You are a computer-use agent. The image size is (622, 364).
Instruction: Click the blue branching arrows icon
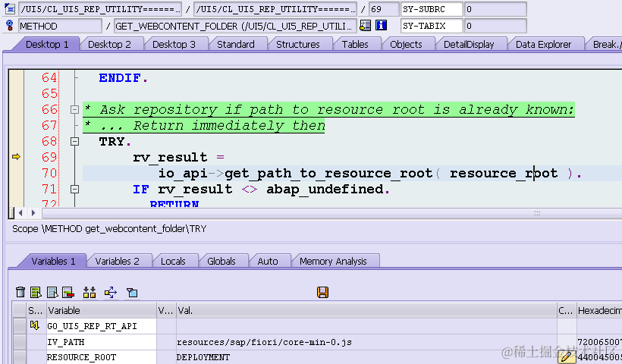coord(111,293)
